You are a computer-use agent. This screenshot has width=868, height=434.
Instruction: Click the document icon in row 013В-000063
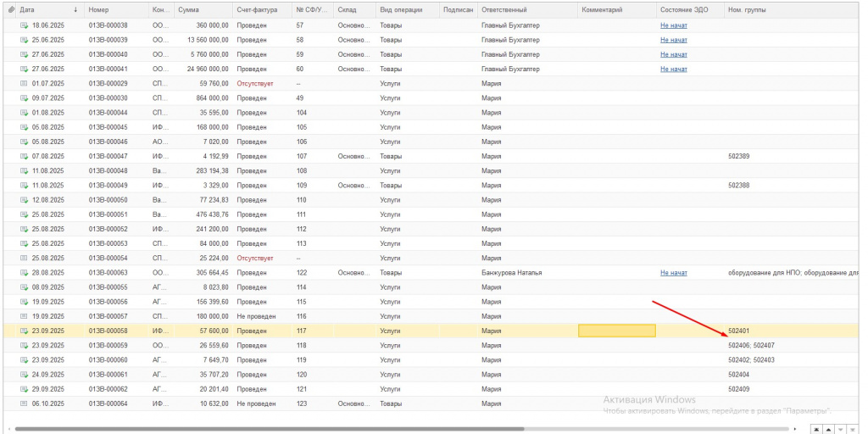pos(24,273)
